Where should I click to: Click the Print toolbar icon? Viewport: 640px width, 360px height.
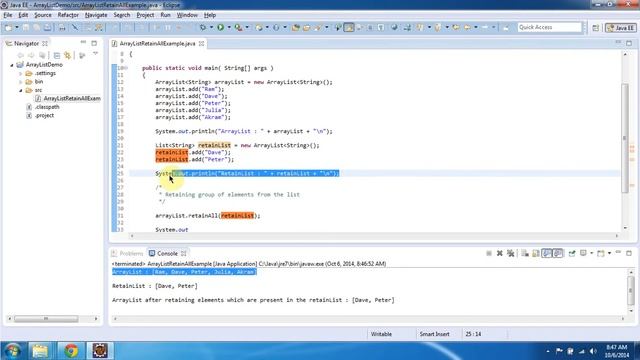click(x=62, y=27)
